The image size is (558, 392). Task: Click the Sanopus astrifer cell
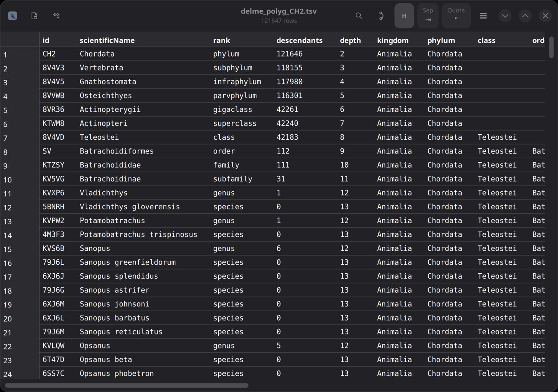[x=114, y=290]
